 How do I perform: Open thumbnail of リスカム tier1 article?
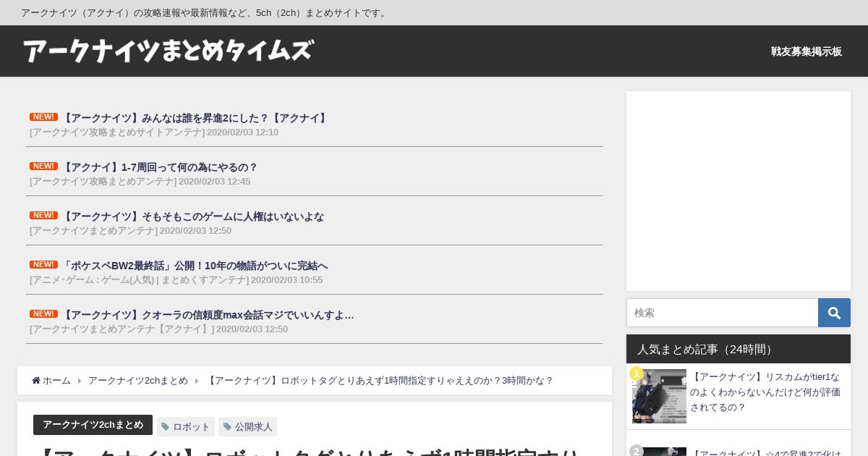659,396
